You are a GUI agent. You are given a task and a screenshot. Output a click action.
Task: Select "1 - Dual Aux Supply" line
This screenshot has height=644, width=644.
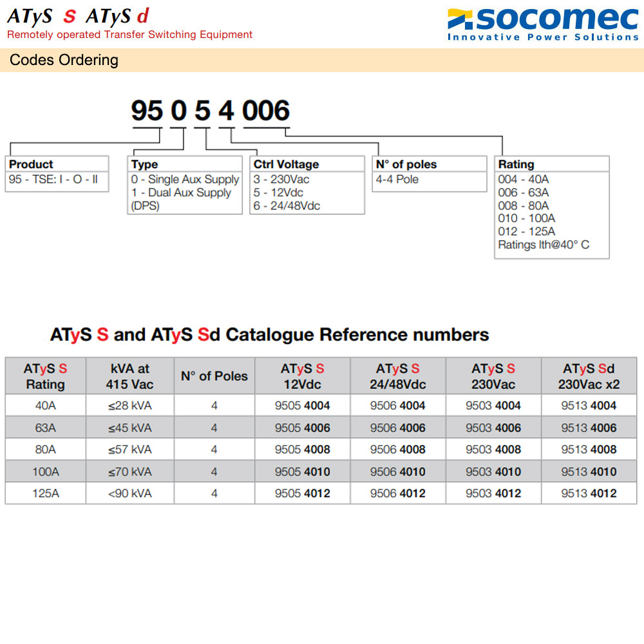181,193
